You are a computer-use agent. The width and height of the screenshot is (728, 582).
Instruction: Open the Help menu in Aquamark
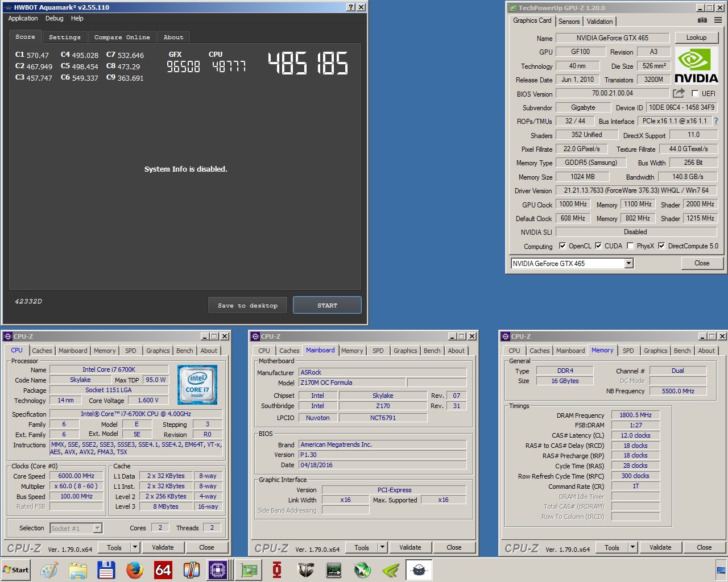77,18
